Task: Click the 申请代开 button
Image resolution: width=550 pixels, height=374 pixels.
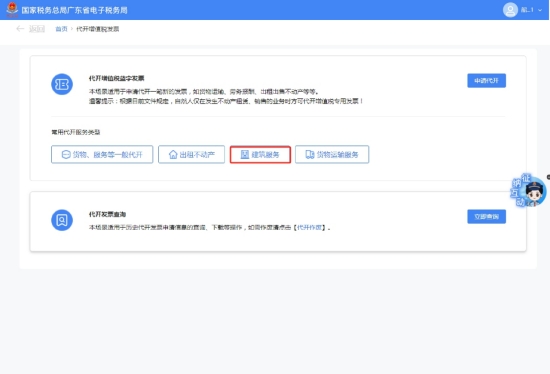Action: pyautogui.click(x=487, y=81)
